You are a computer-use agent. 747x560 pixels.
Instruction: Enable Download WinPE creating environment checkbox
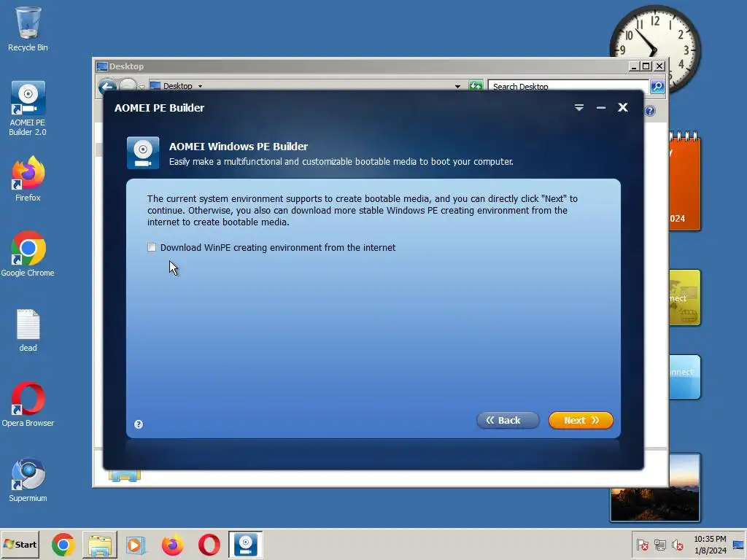point(152,247)
